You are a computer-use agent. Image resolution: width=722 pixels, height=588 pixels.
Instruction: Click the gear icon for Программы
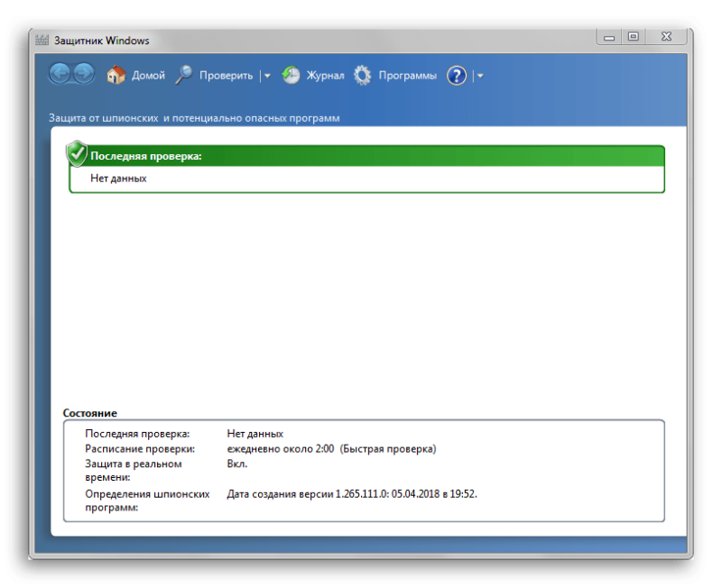tap(363, 75)
